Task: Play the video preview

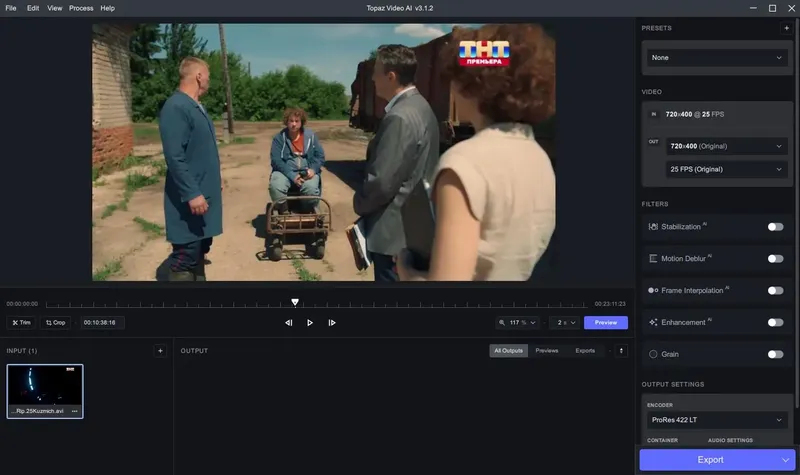Action: click(310, 322)
